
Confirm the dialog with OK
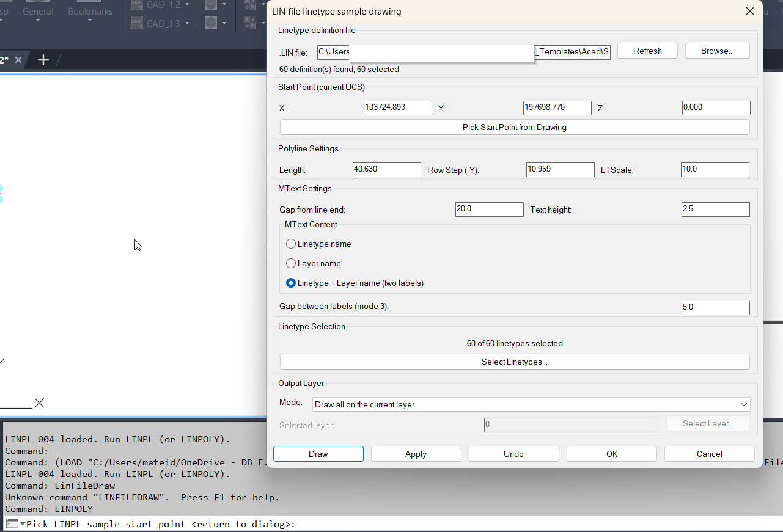[612, 454]
